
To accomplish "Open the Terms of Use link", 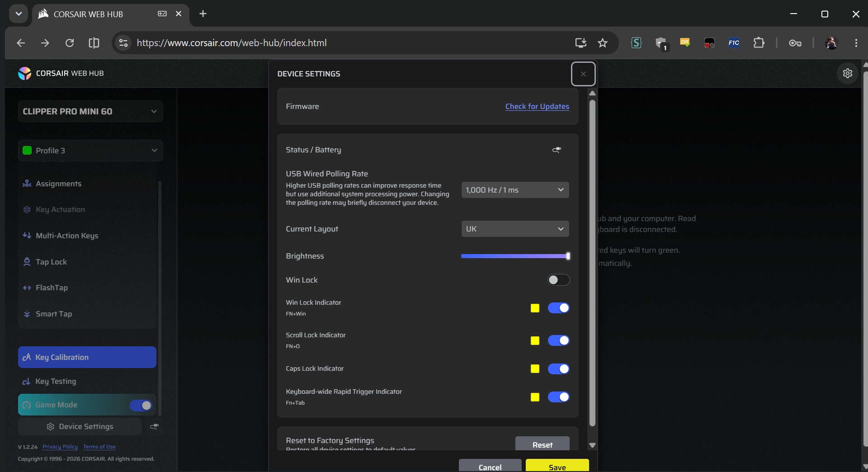I will (x=99, y=447).
